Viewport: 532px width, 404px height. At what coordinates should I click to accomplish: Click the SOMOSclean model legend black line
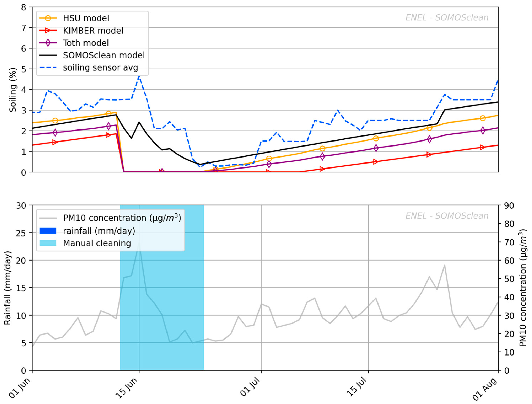coord(48,55)
